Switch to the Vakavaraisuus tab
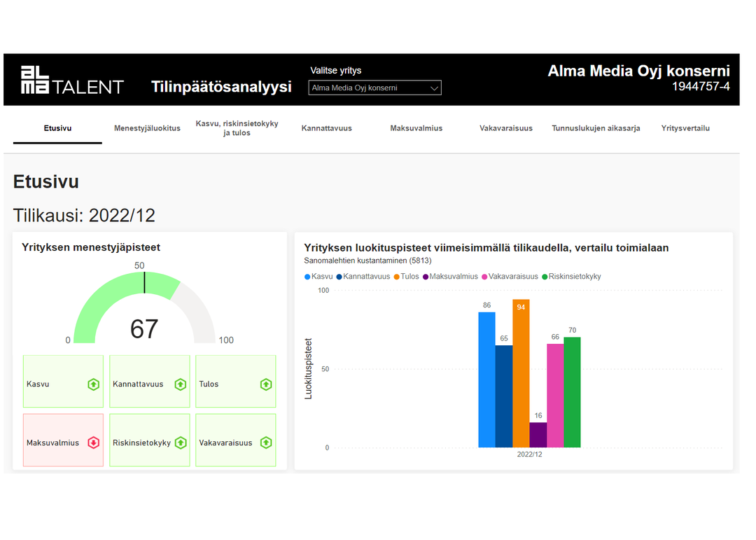This screenshot has height=540, width=756. point(506,128)
